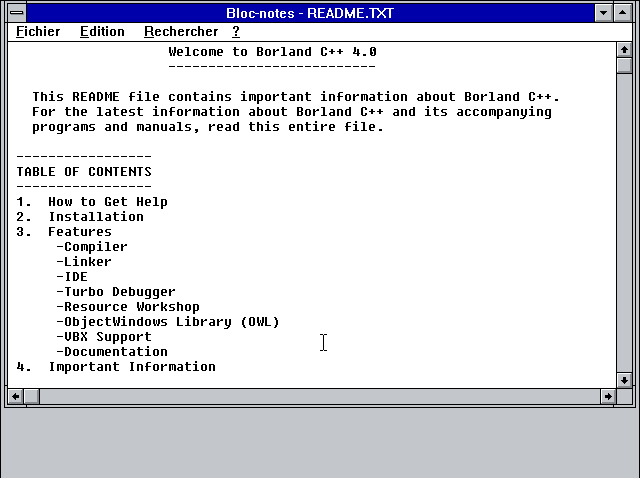Click the horizontal scrollbar right arrow
Screen dimensions: 640x478
[607, 397]
